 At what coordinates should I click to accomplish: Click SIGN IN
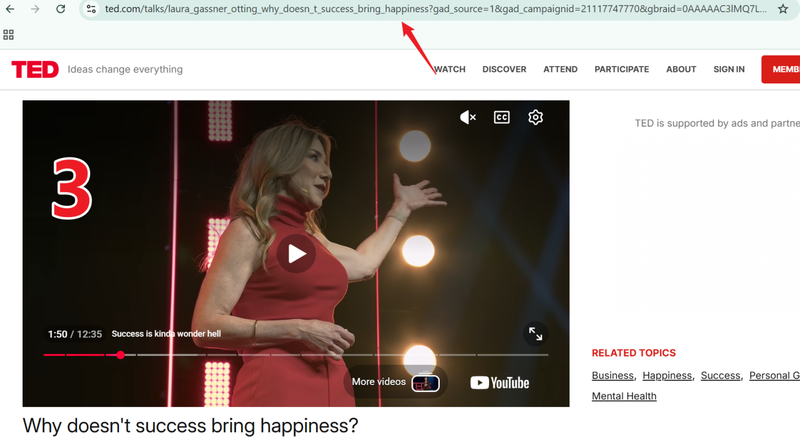tap(729, 69)
